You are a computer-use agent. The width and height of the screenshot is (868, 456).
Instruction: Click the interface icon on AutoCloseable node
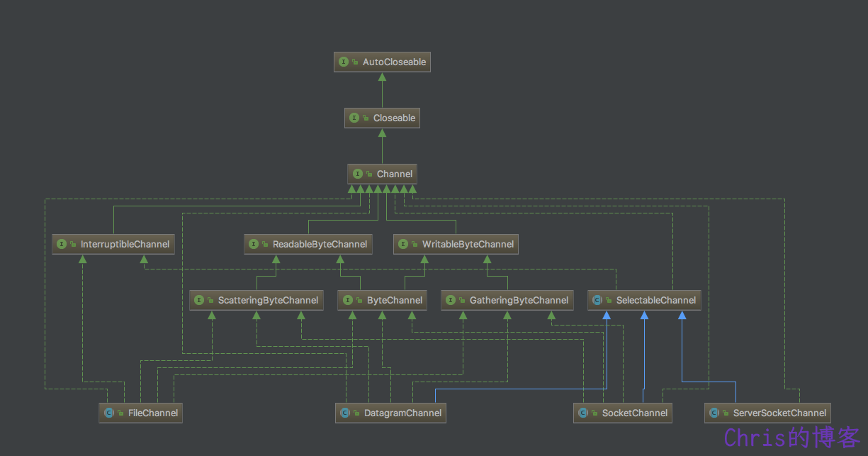tap(344, 62)
